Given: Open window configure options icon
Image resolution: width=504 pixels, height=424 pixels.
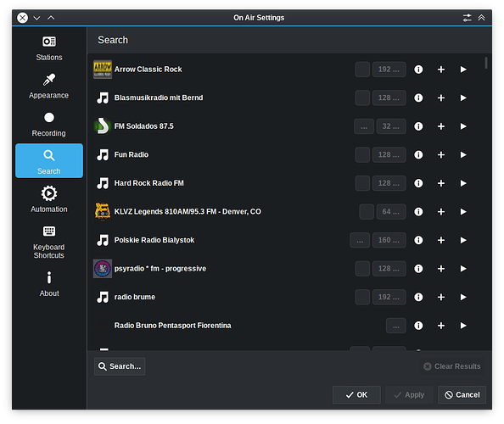Looking at the screenshot, I should pos(467,18).
